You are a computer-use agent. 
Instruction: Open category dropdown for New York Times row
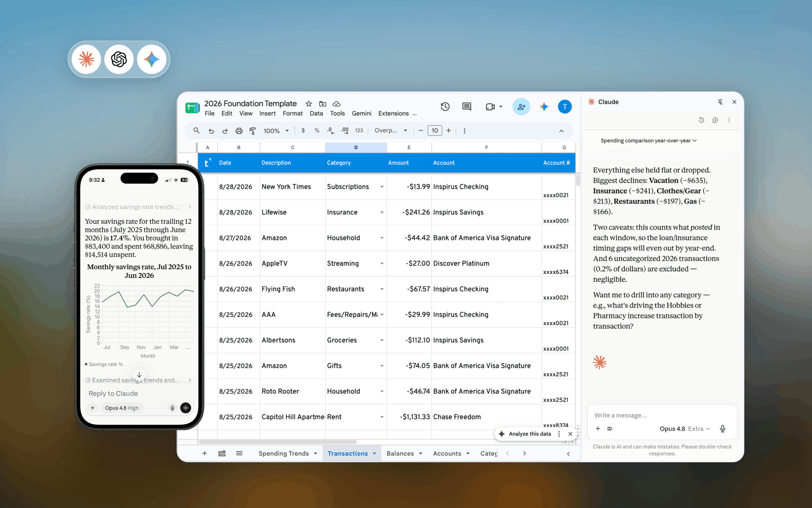pos(382,187)
